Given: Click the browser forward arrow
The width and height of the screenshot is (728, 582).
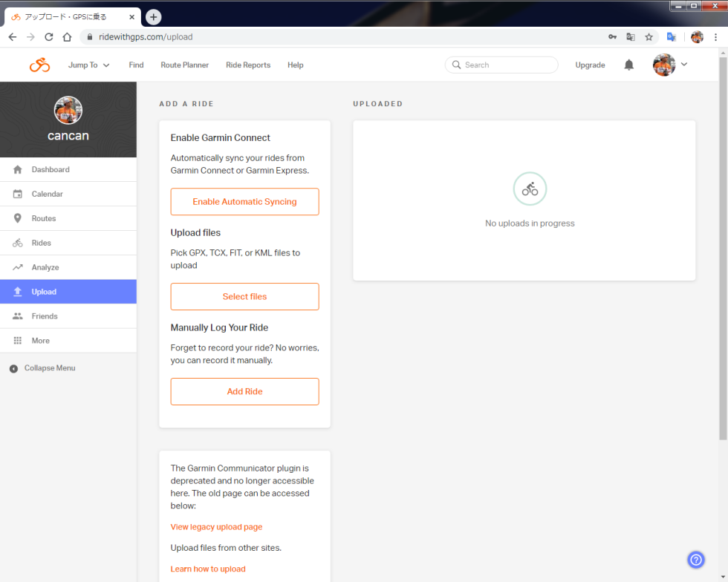Looking at the screenshot, I should tap(30, 37).
